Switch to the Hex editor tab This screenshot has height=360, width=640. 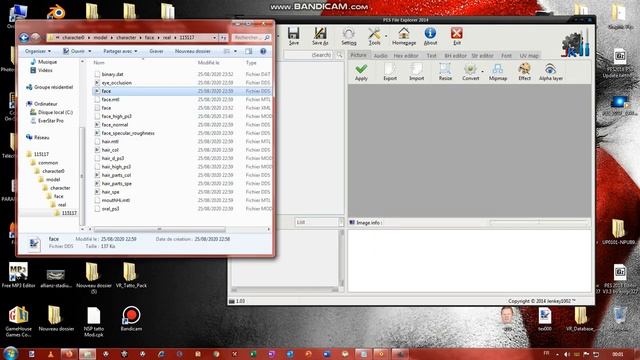pos(406,56)
